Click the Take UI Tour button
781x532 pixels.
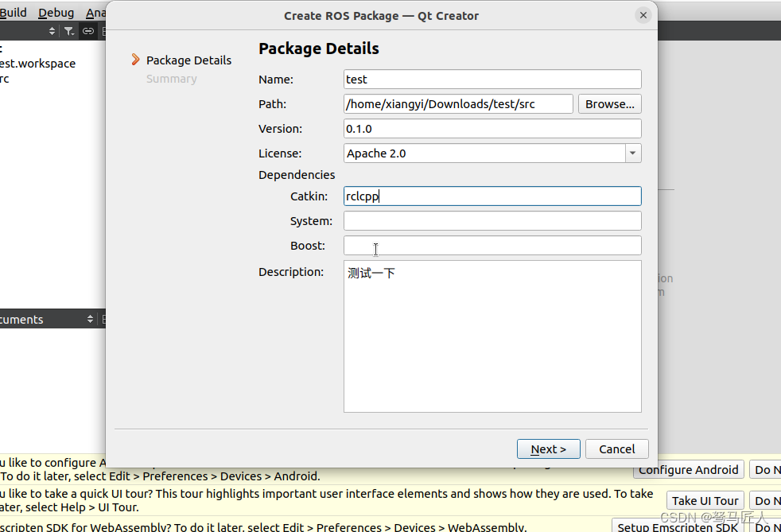click(x=705, y=501)
